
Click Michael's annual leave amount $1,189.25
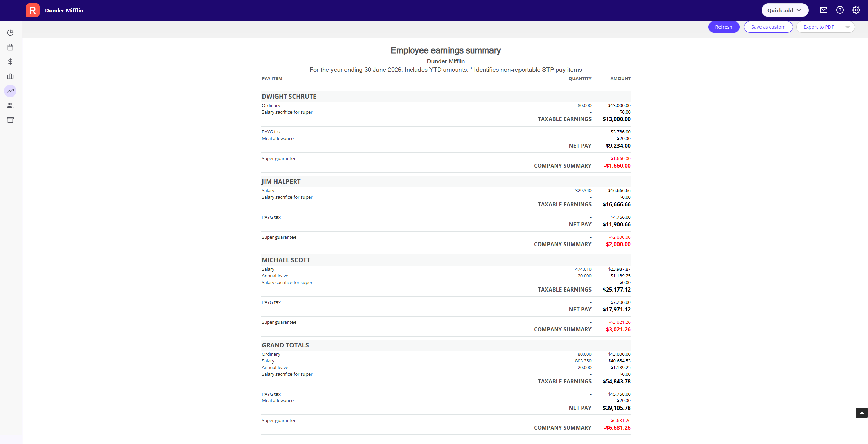tap(621, 276)
